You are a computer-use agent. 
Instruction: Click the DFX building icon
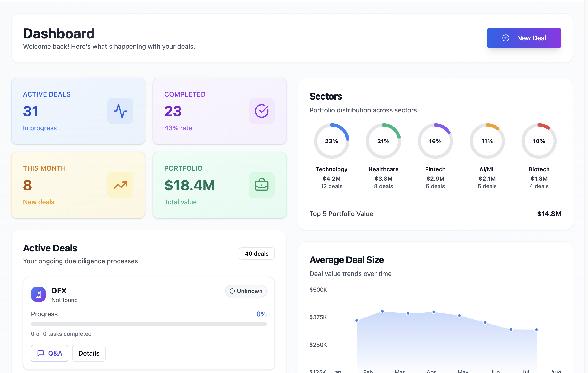(x=38, y=294)
